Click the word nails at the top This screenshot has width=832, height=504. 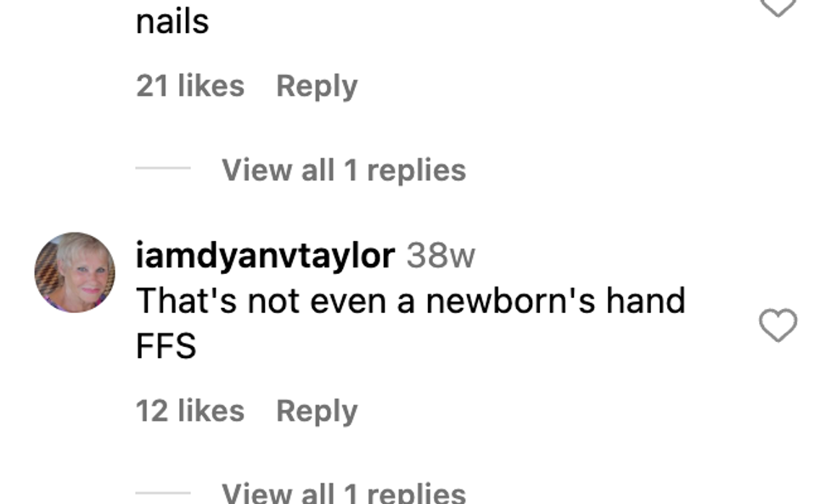pos(172,22)
